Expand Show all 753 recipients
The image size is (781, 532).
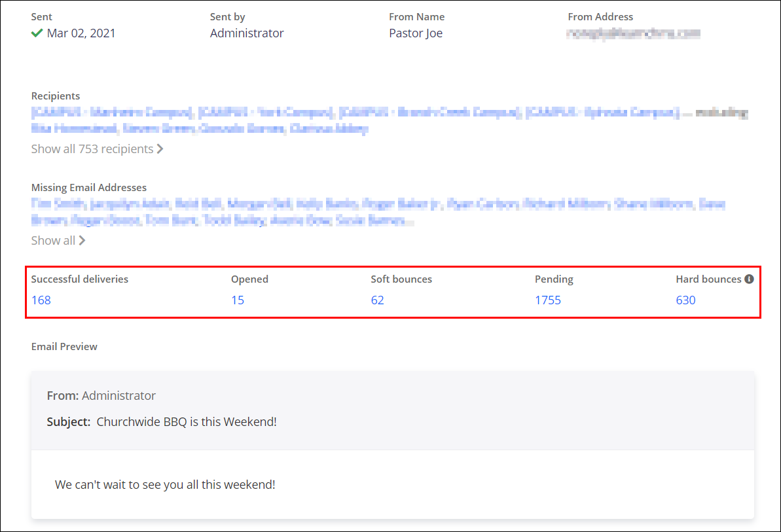[x=97, y=149]
